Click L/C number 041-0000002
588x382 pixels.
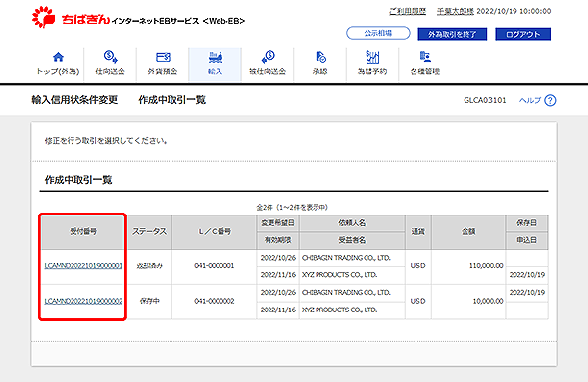pyautogui.click(x=215, y=301)
